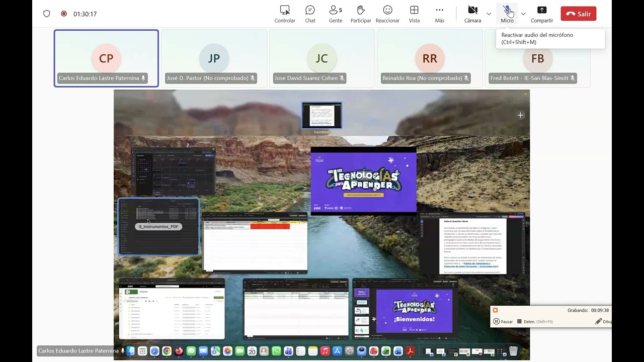
Task: Open Maps from the Dock
Action: (215, 351)
